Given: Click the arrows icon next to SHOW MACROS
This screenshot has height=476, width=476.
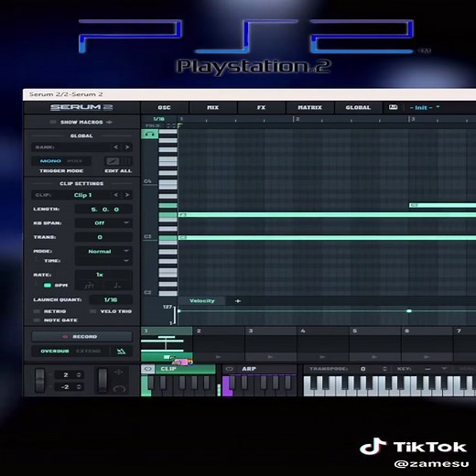Looking at the screenshot, I should 109,122.
